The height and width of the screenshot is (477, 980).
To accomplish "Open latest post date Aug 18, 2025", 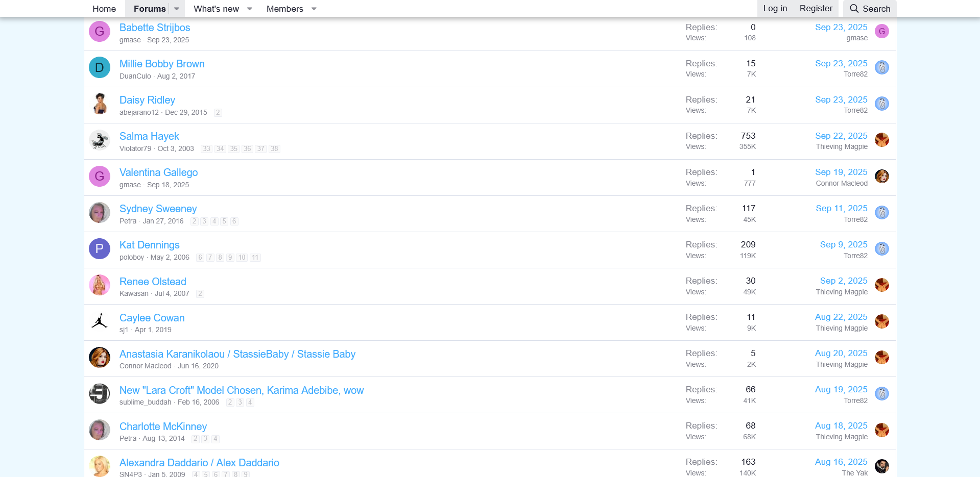I will [x=841, y=425].
